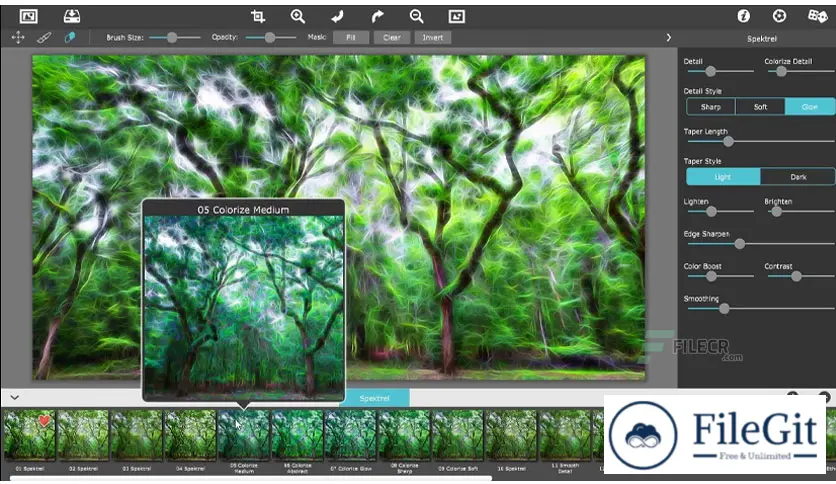
Task: Collapse the side panel with the right chevron
Action: [x=669, y=38]
